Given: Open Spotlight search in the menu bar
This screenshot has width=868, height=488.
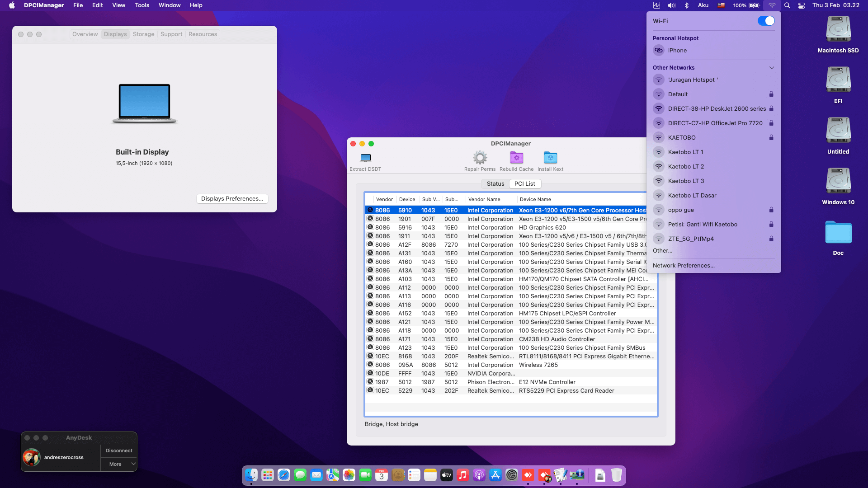Looking at the screenshot, I should pos(787,5).
